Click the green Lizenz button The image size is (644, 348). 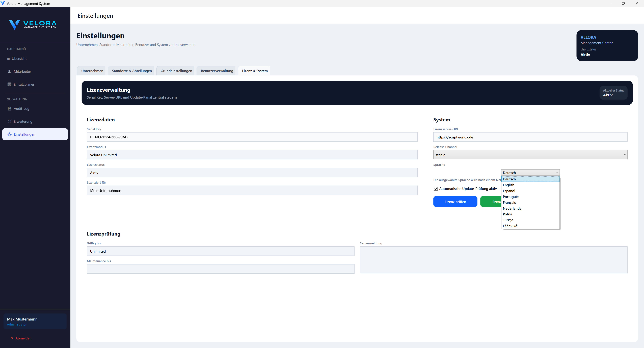pos(491,202)
